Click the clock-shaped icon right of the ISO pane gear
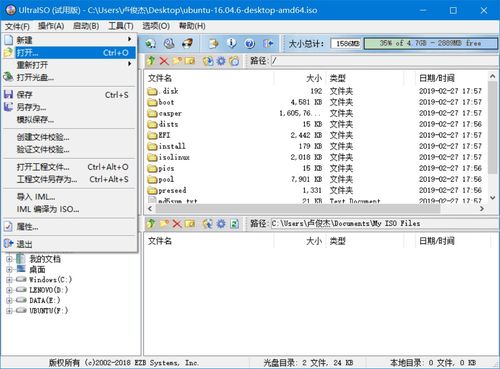The height and width of the screenshot is (369, 500). [x=234, y=61]
